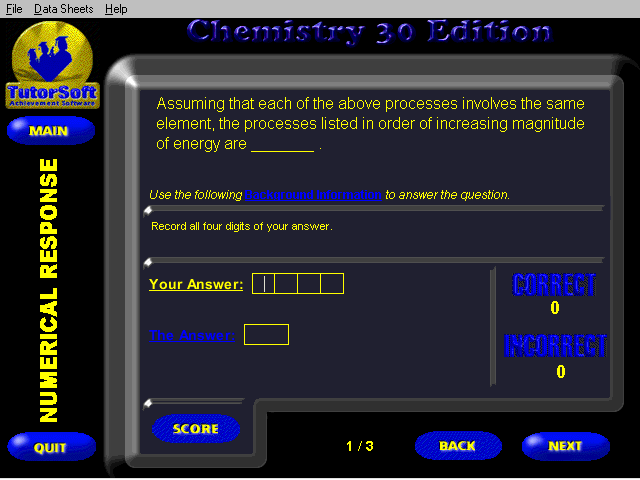Click the question text starting 'Assuming that each'
The image size is (640, 480).
pos(370,124)
